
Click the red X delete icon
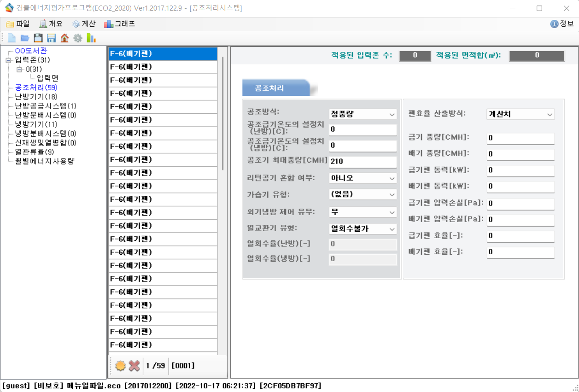(134, 366)
